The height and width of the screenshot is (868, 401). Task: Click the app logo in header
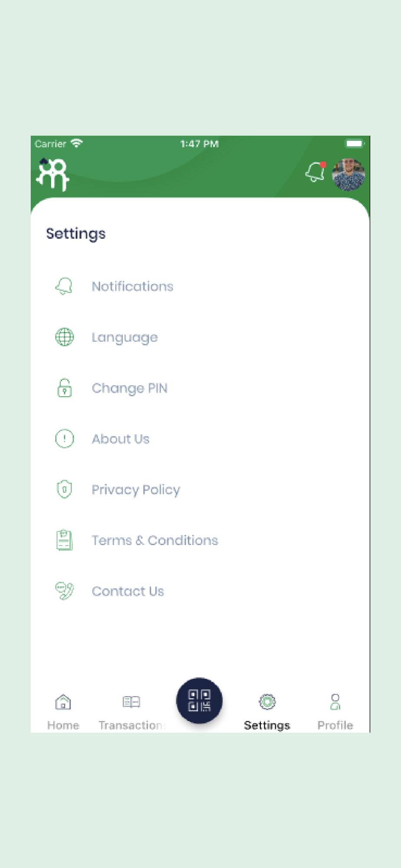53,174
